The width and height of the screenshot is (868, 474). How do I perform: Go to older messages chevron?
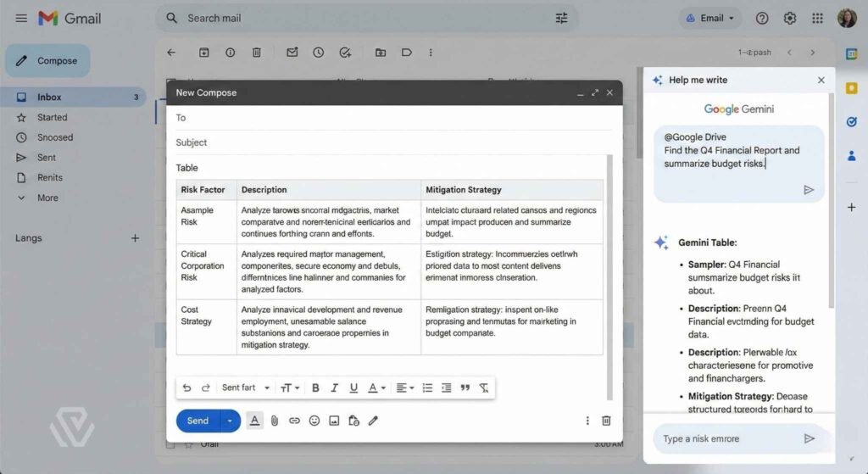click(813, 53)
